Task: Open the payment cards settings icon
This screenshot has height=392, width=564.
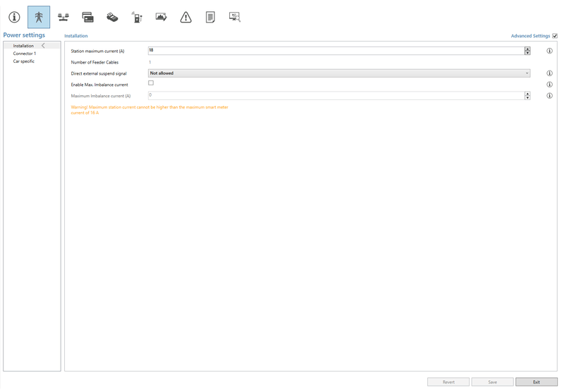Action: point(87,17)
